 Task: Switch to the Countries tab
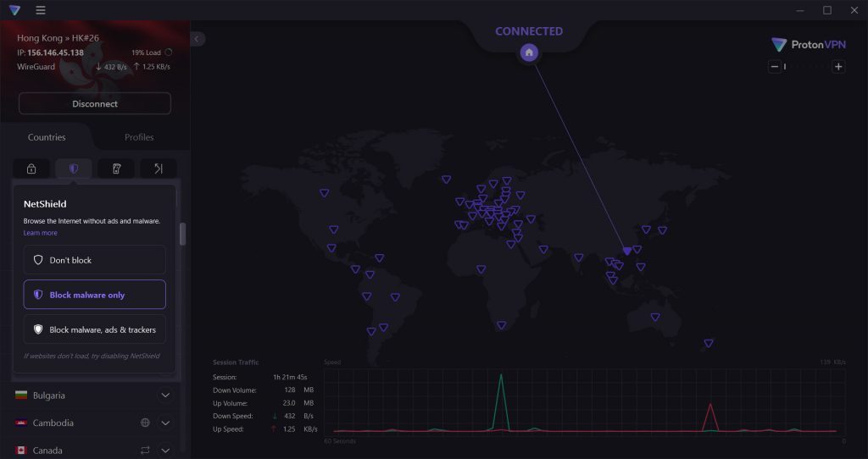(x=47, y=137)
